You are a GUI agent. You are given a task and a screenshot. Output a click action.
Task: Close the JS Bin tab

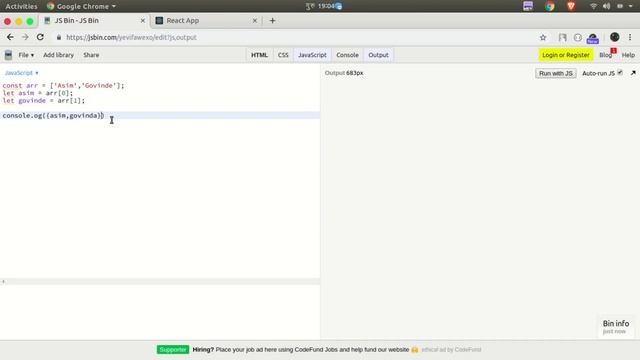[142, 20]
